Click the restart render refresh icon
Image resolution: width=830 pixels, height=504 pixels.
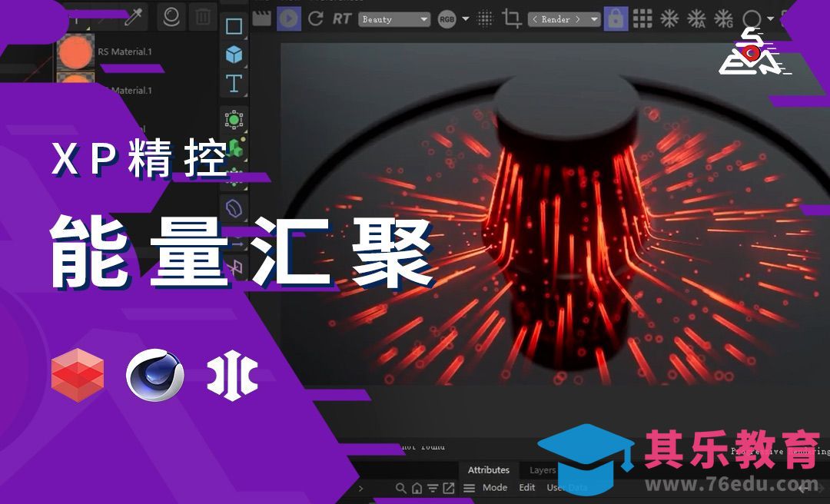pos(317,18)
